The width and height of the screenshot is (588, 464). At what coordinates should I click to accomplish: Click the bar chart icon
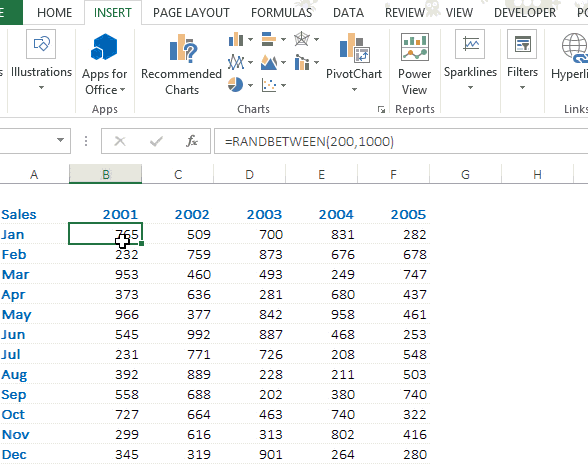point(268,39)
